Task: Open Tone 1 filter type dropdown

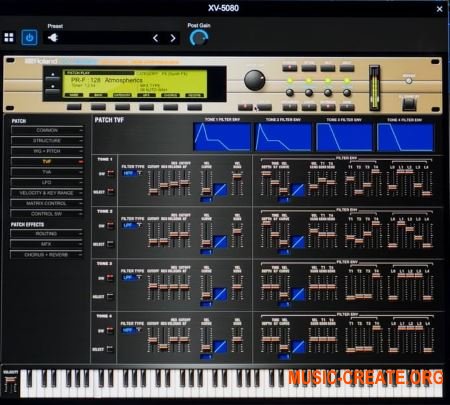Action: click(132, 173)
